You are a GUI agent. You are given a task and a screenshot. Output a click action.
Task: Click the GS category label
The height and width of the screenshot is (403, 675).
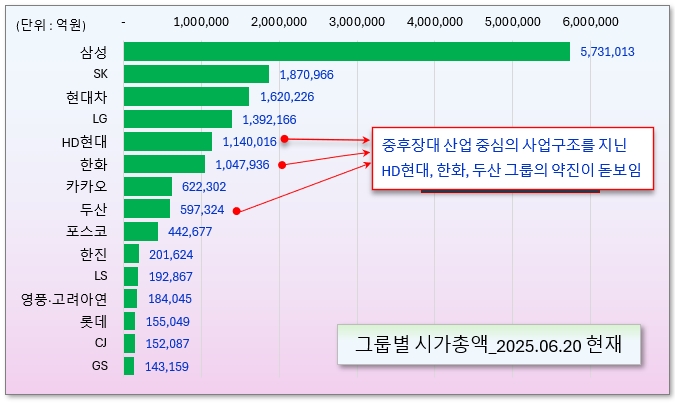coord(99,366)
